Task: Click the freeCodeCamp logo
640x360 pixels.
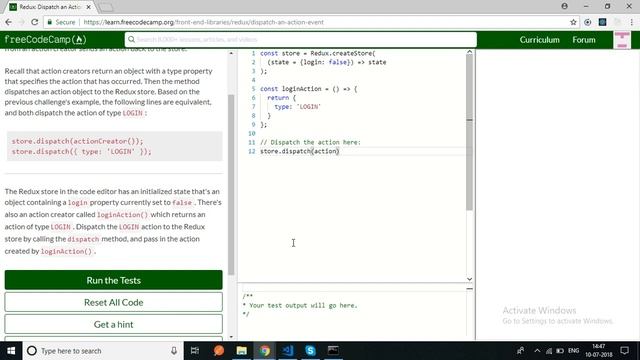Action: point(45,40)
